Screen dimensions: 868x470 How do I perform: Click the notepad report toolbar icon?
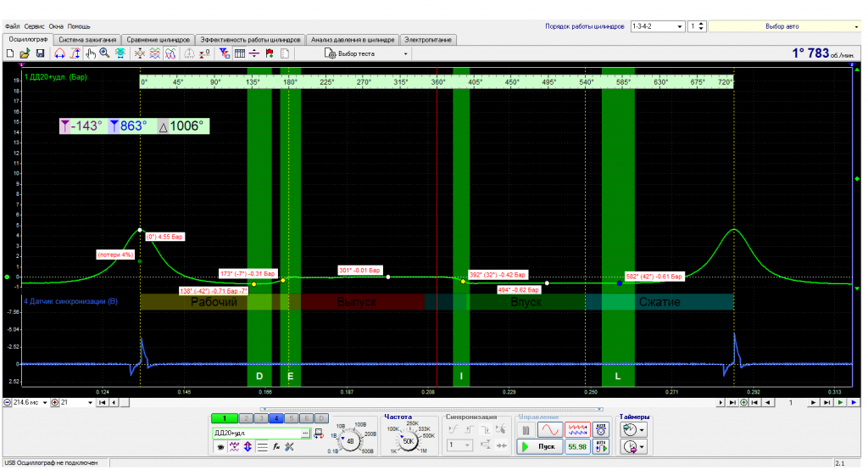pos(284,53)
